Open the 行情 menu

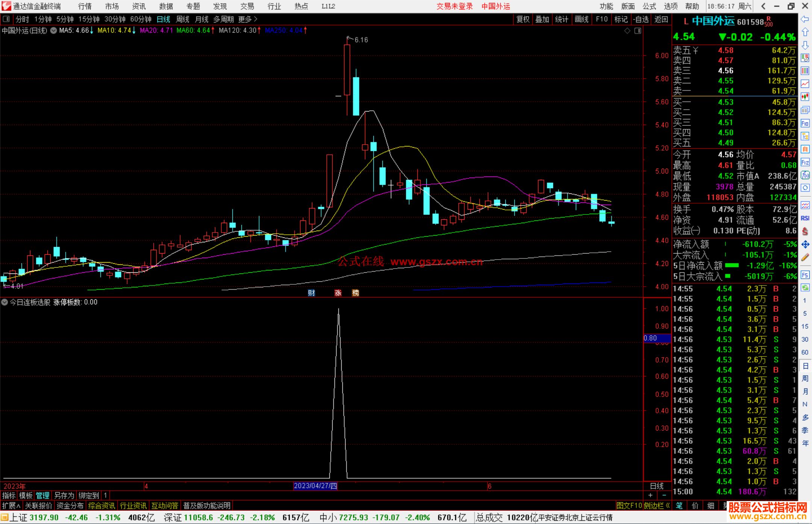85,6
